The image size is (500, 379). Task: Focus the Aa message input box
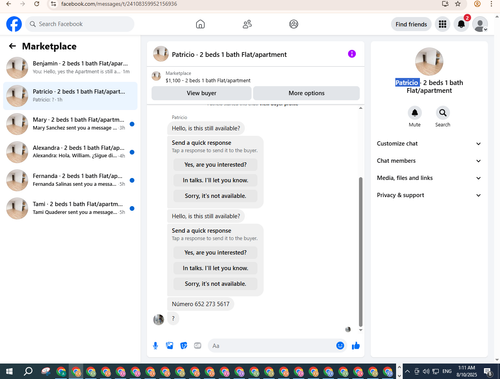[x=272, y=346]
